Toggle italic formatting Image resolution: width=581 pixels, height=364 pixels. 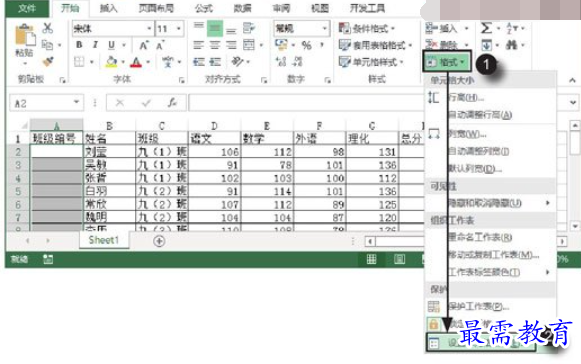pyautogui.click(x=95, y=45)
